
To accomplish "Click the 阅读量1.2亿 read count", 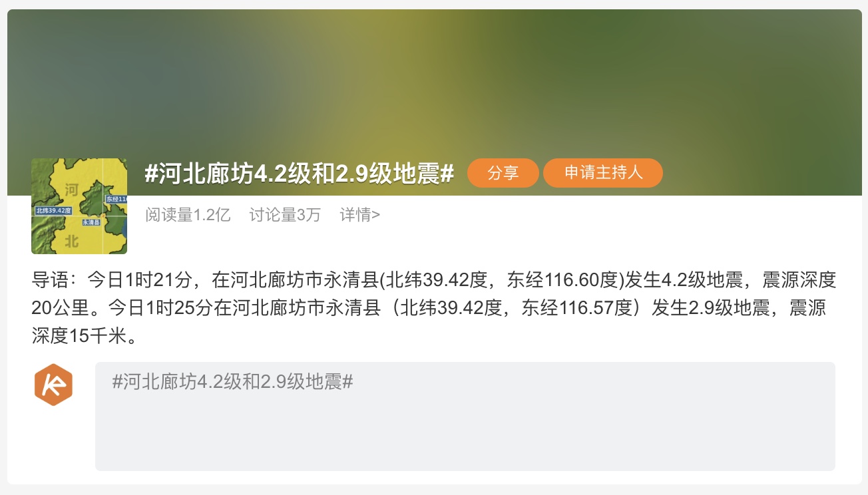I will [x=188, y=215].
